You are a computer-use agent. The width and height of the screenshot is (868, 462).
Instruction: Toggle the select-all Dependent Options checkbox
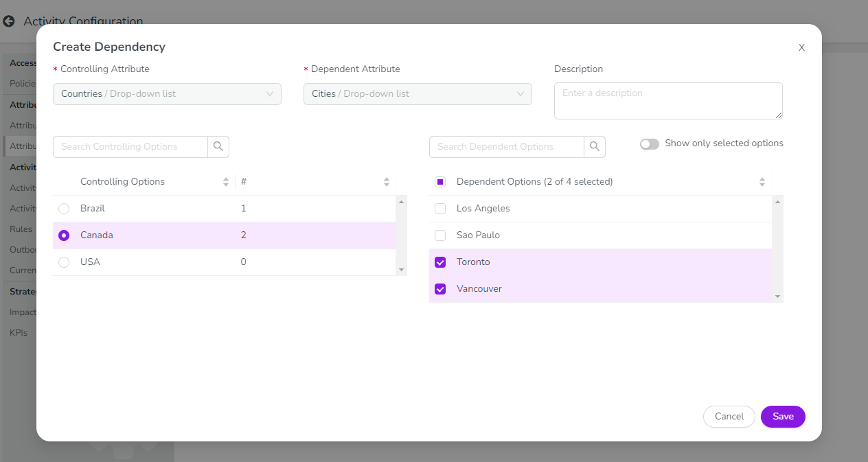(x=440, y=182)
